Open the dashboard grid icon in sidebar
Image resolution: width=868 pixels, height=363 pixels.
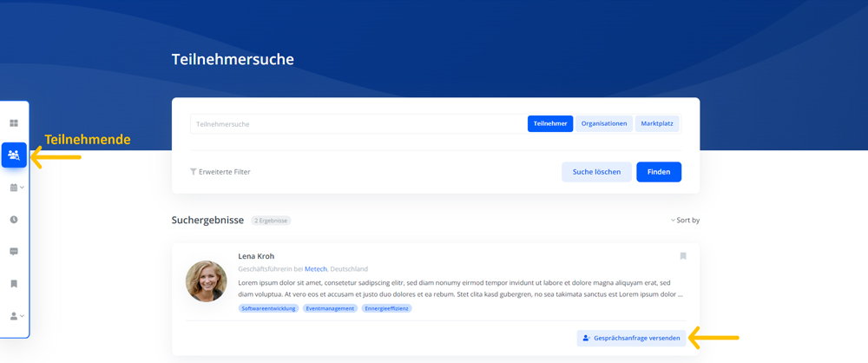[x=14, y=123]
